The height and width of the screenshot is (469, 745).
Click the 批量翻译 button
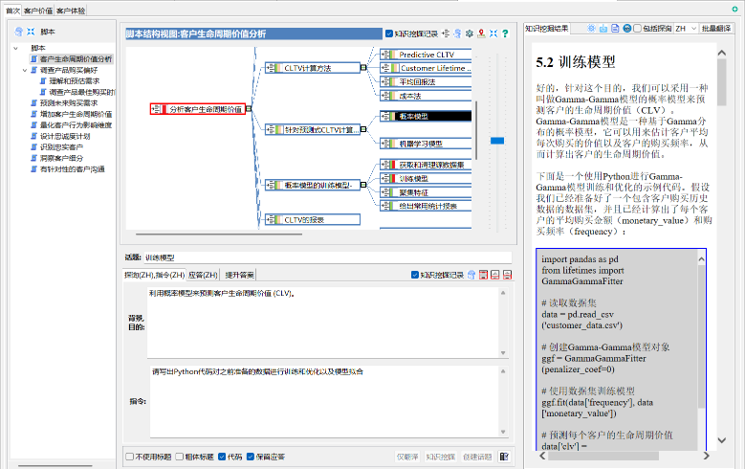tap(724, 29)
